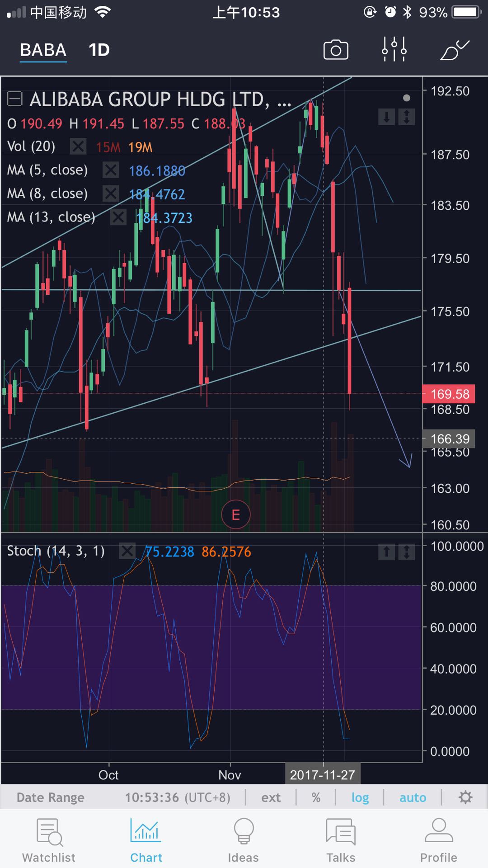Tap the Wi-Fi icon in status bar

[x=103, y=12]
